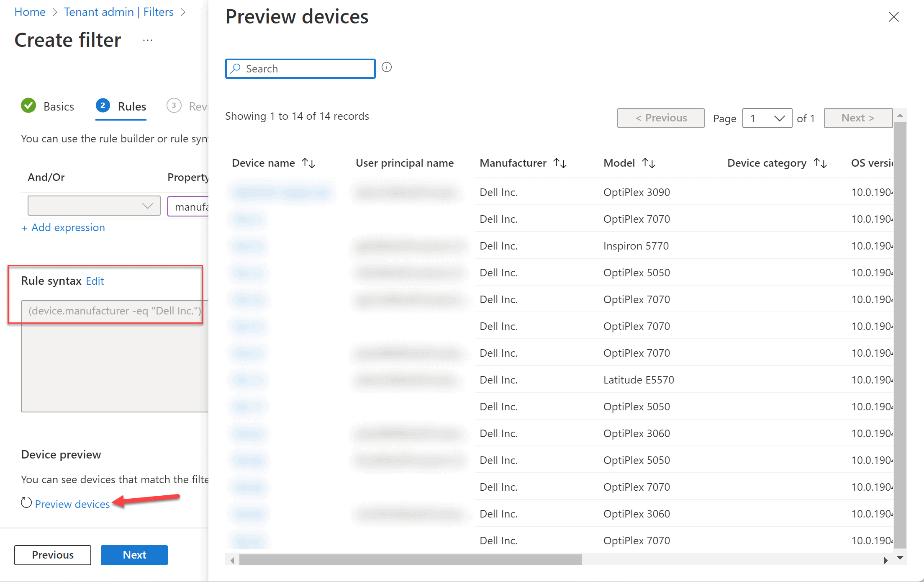Open the ellipsis menu next to Create filter
924x582 pixels.
(147, 40)
